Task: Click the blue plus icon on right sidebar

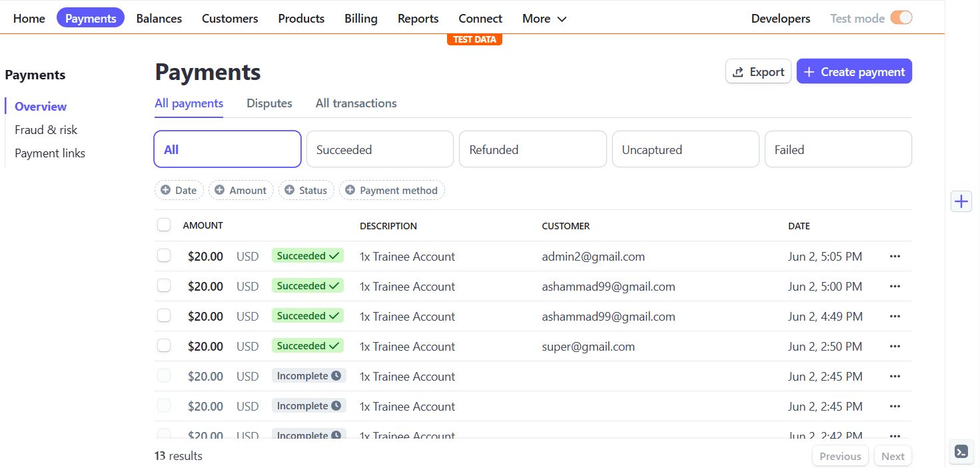Action: 961,201
